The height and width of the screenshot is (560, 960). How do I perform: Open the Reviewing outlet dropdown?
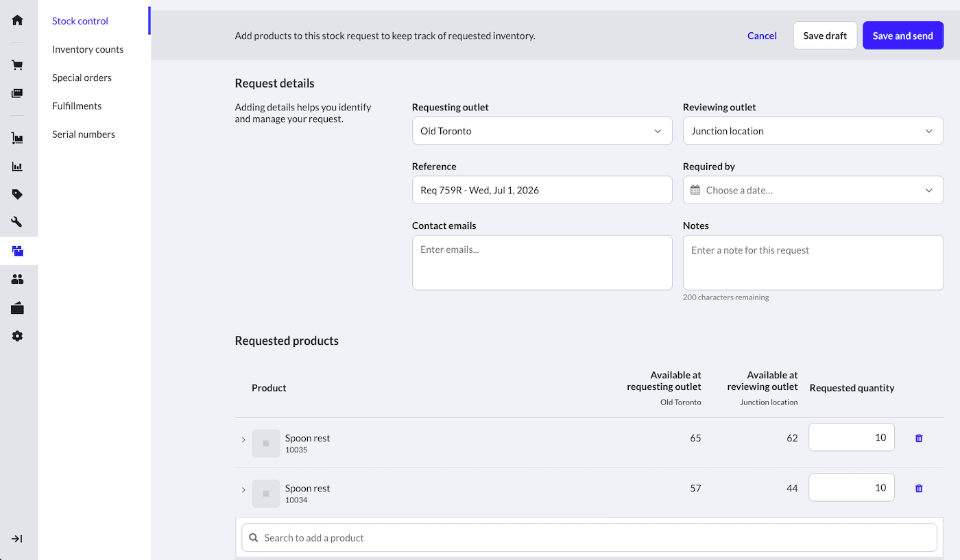point(813,131)
